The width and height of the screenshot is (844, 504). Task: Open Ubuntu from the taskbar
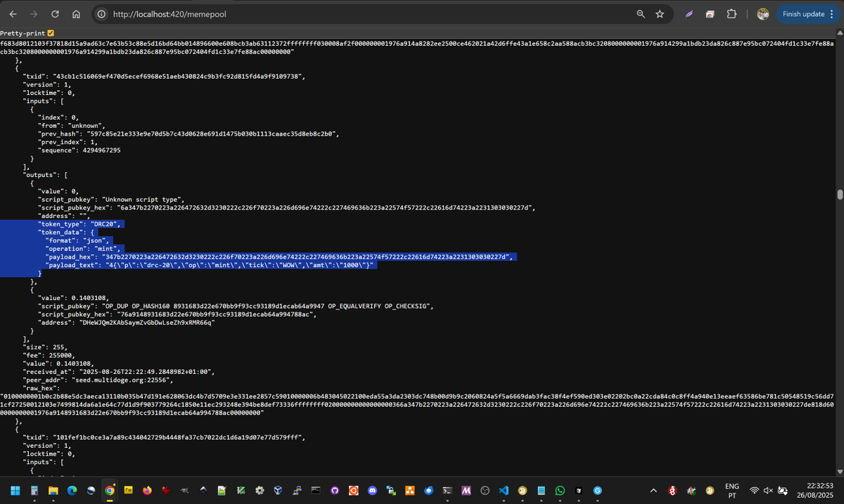pos(354,490)
